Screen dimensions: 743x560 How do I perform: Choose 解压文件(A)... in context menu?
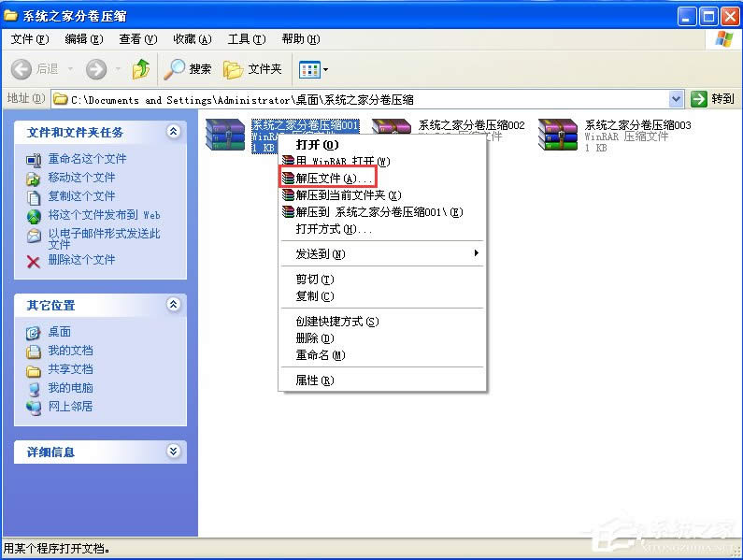(x=382, y=179)
